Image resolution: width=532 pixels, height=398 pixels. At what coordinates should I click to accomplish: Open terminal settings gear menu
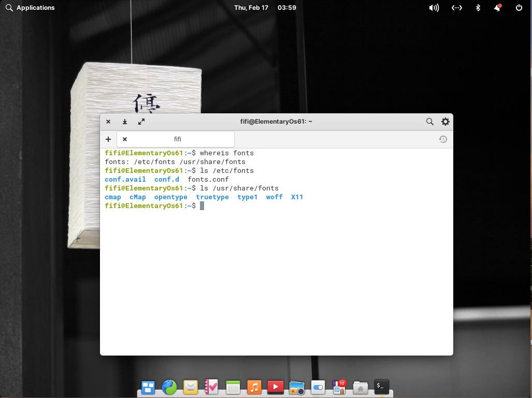(x=445, y=122)
